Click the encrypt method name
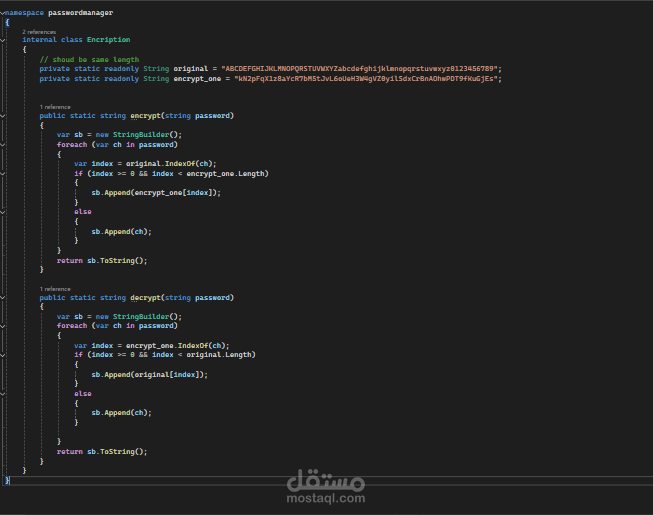653x515 pixels. point(145,116)
